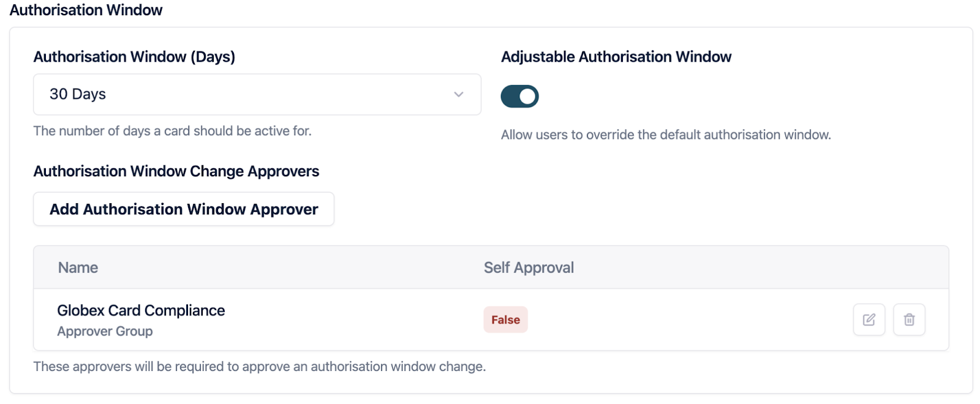Disable the Adjustable Authorisation Window switch
The width and height of the screenshot is (980, 404).
[519, 96]
